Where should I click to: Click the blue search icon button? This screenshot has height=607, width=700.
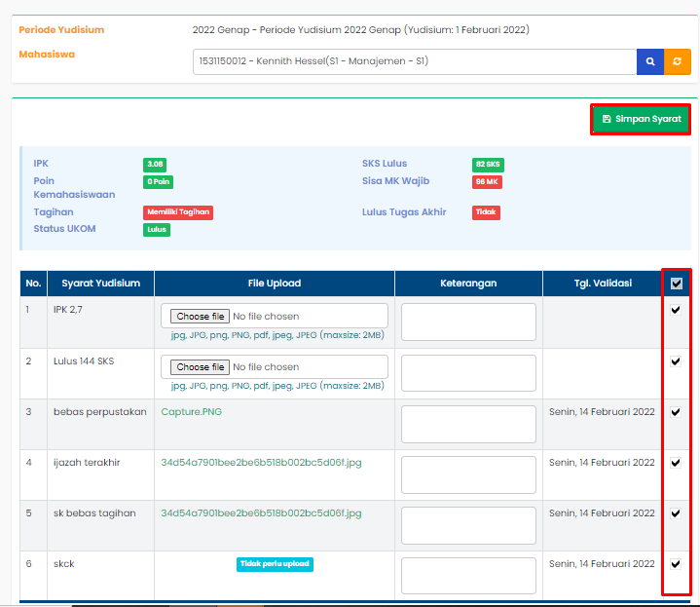pyautogui.click(x=650, y=62)
